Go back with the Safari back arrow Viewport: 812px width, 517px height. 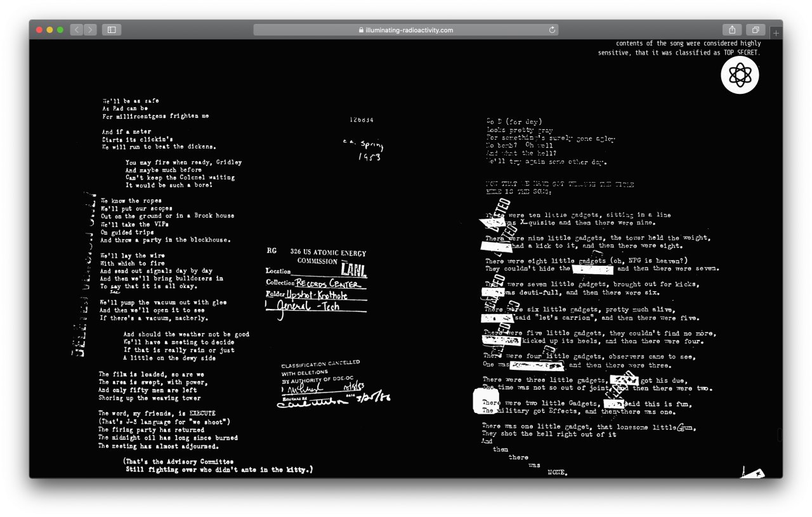(x=77, y=30)
